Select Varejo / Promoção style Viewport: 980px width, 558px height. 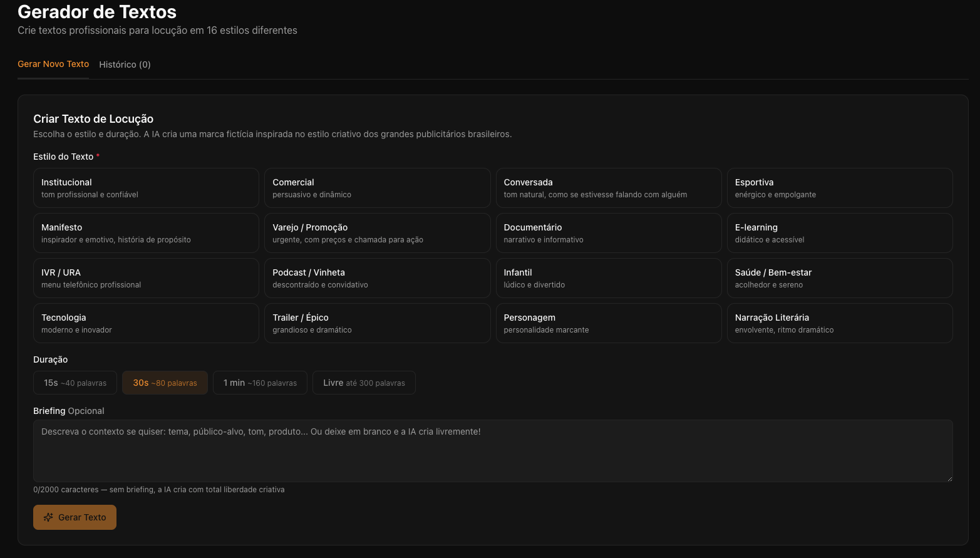point(377,233)
